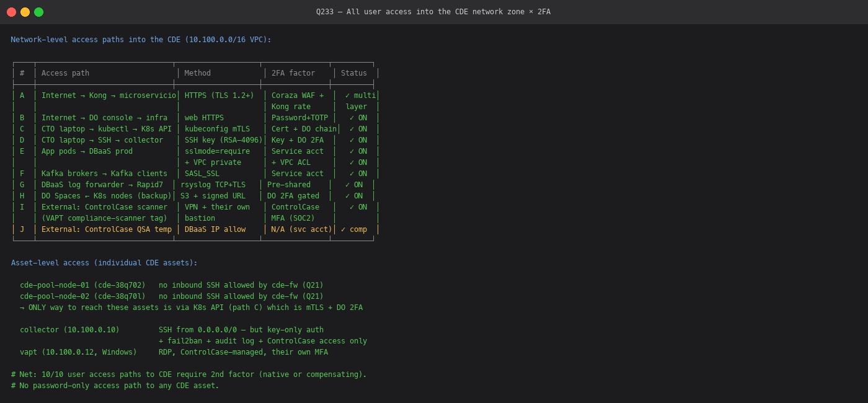Click 'cde-pool-node-01 (cde-38q702)' asset name
The image size is (868, 403).
(82, 285)
